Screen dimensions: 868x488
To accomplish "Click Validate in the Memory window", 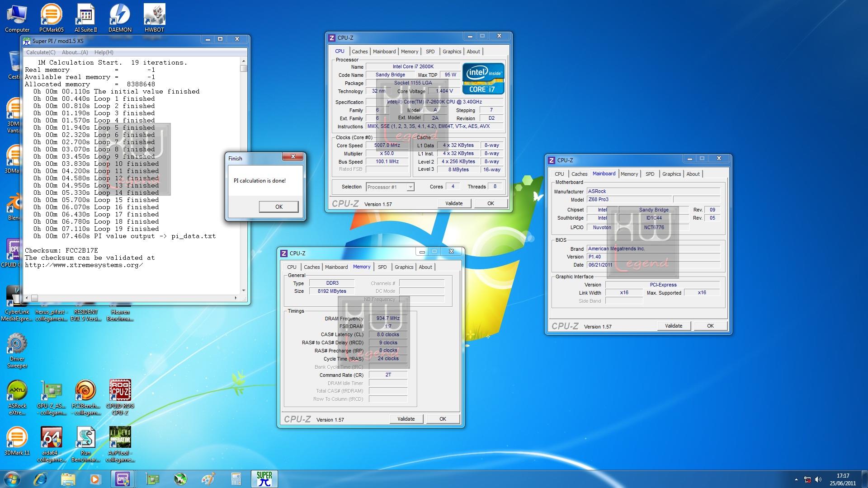I will (x=406, y=419).
